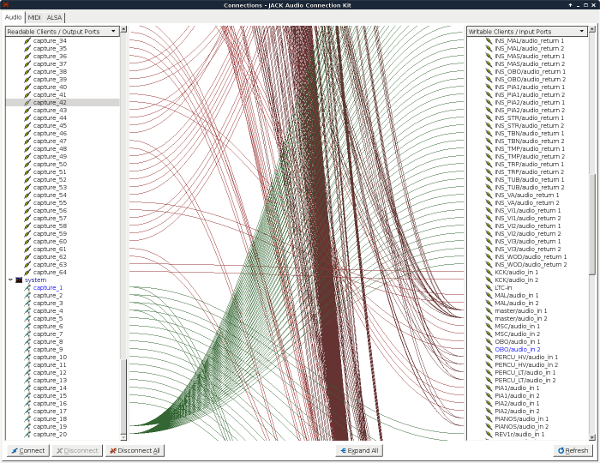Image resolution: width=600 pixels, height=463 pixels.
Task: Click the port icon beside capture_42
Action: click(27, 102)
